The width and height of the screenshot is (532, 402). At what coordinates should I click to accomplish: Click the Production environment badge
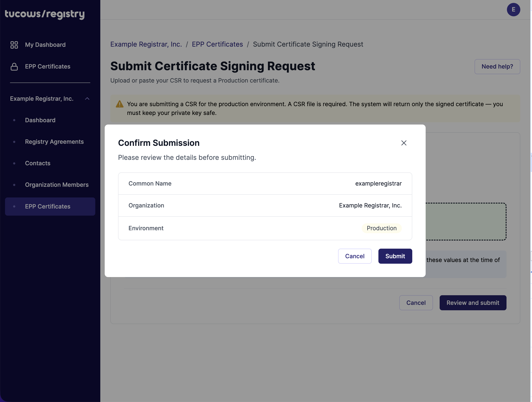click(381, 228)
